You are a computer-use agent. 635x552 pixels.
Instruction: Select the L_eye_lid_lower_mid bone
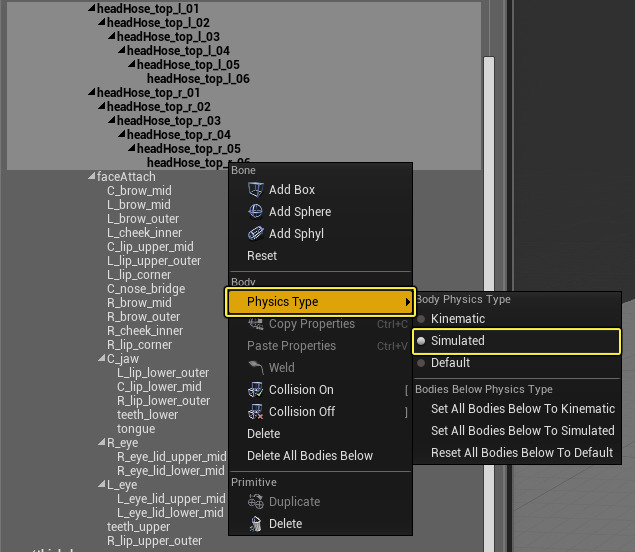(x=170, y=513)
